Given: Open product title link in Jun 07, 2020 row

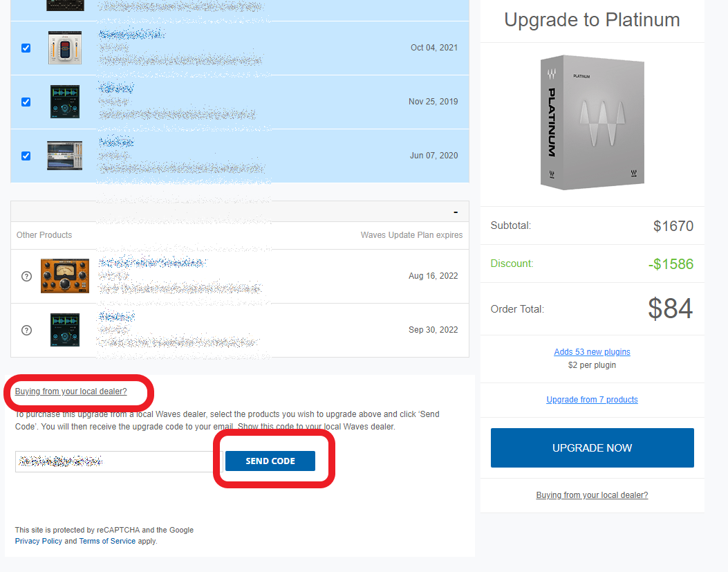Looking at the screenshot, I should pos(116,142).
